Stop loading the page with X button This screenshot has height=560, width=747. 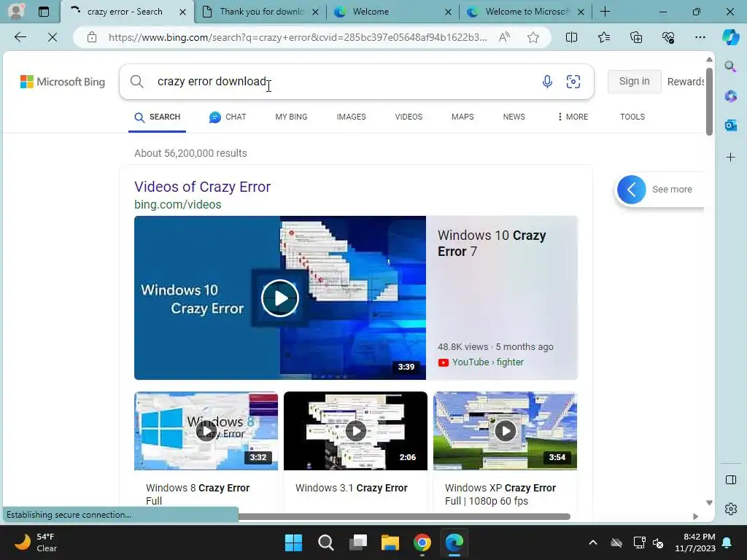[x=53, y=37]
